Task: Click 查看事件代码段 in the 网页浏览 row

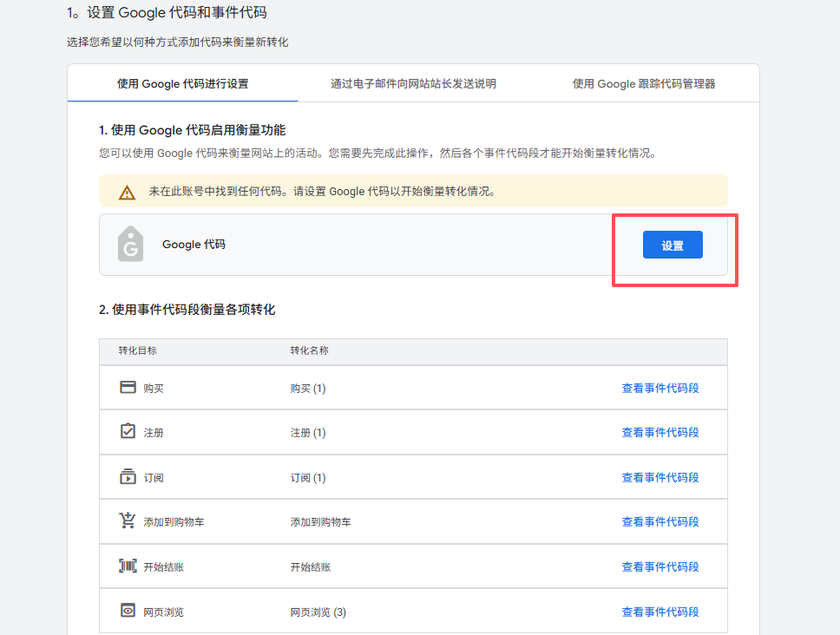Action: coord(660,612)
